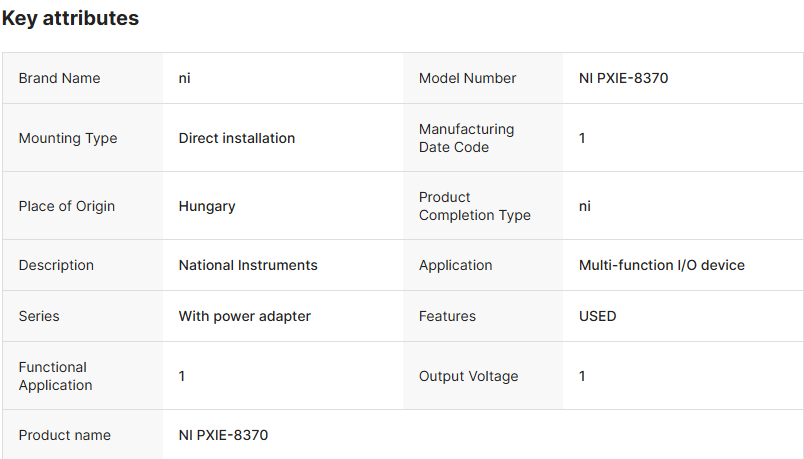Screen dimensions: 804x459
Task: Click the Mounting Type label
Action: click(x=68, y=138)
